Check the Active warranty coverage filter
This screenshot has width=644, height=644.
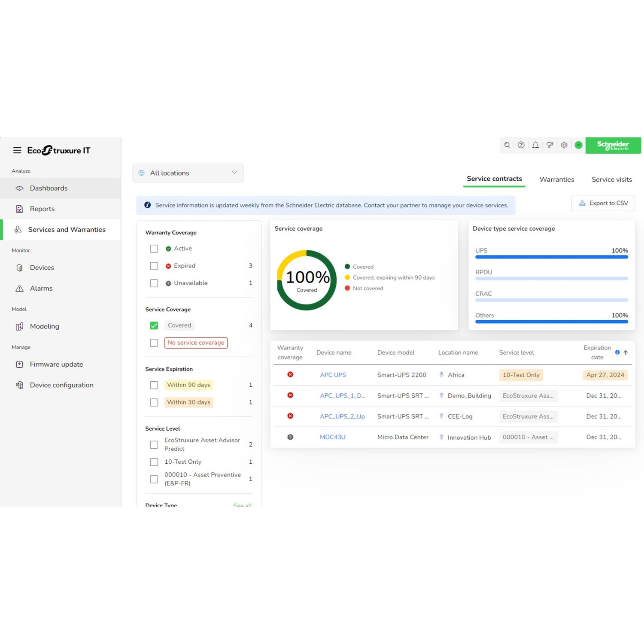coord(154,249)
